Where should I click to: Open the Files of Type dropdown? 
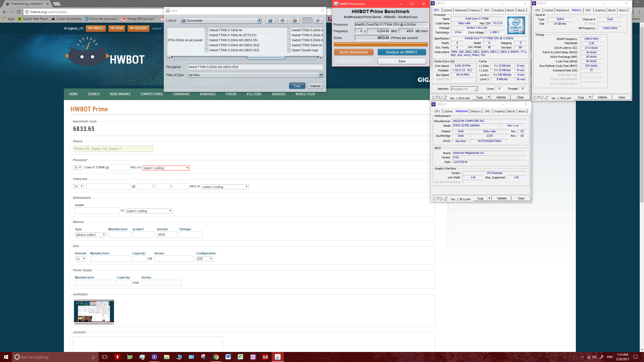coord(321,75)
